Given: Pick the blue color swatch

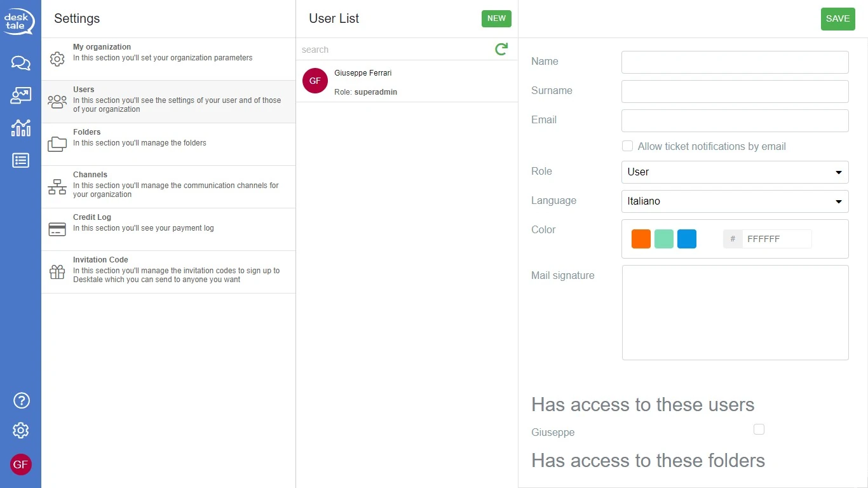Looking at the screenshot, I should [x=687, y=239].
